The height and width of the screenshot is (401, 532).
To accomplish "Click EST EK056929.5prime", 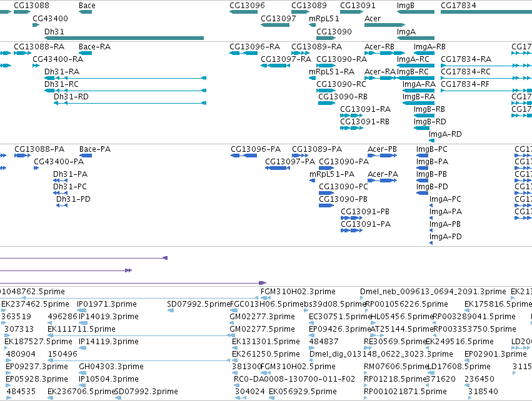I will [272, 398].
